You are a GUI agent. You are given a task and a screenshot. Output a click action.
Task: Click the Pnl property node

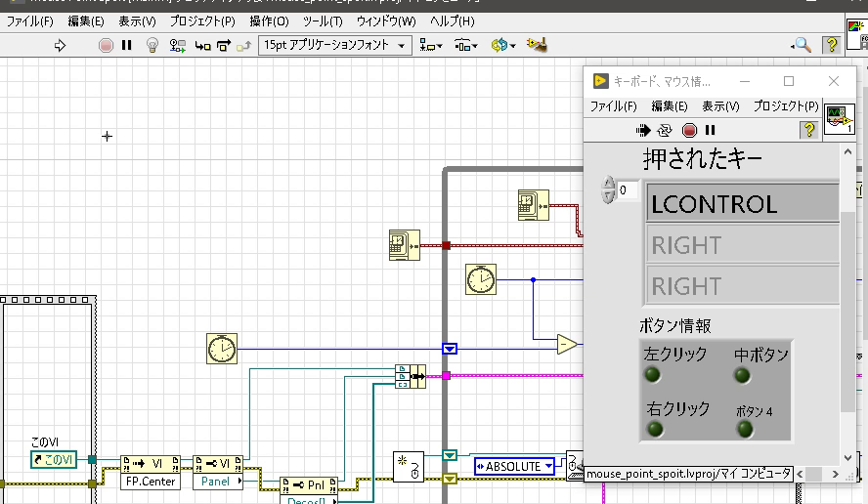[x=308, y=485]
